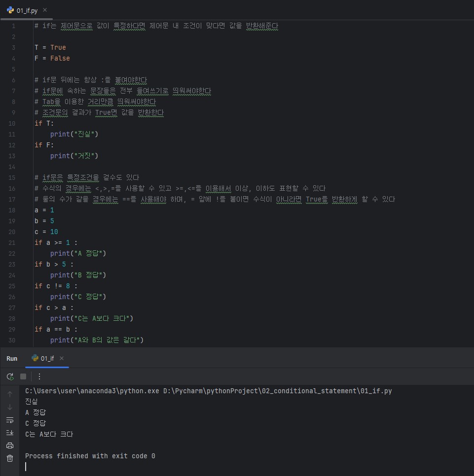
Task: Click the print("A와 B의 값은 같다") line
Action: click(x=97, y=340)
